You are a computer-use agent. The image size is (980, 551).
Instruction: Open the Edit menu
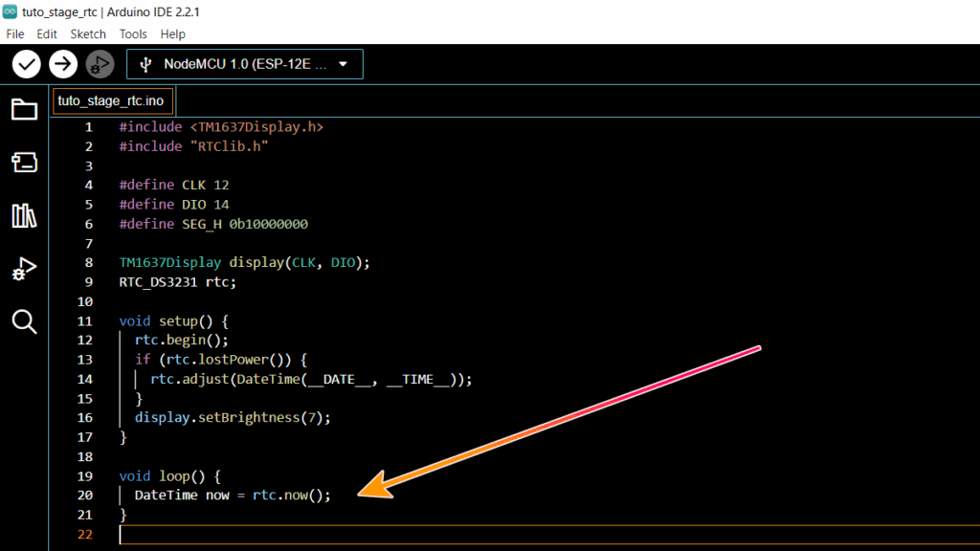(x=47, y=33)
